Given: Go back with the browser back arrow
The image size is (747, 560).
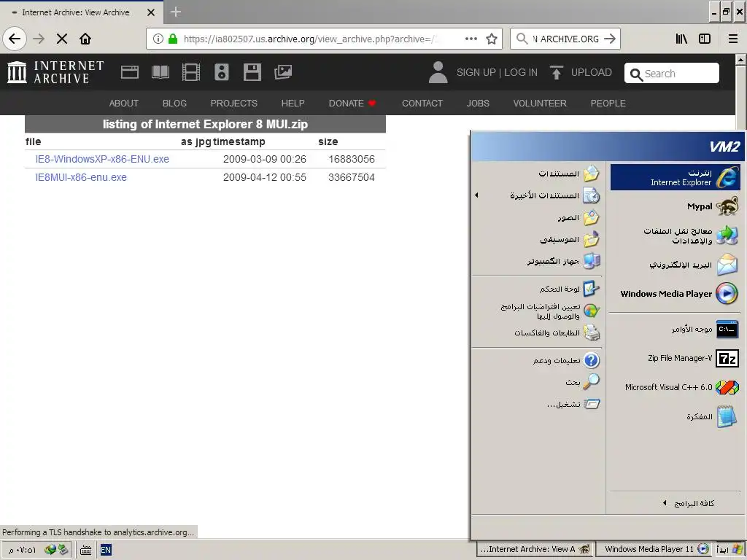Looking at the screenshot, I should pyautogui.click(x=15, y=39).
